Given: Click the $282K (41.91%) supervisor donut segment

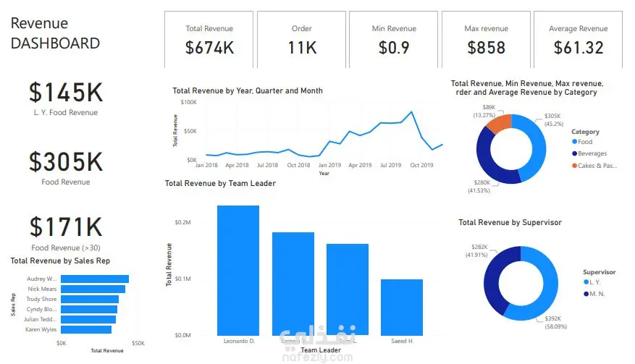Looking at the screenshot, I should click(x=492, y=275).
